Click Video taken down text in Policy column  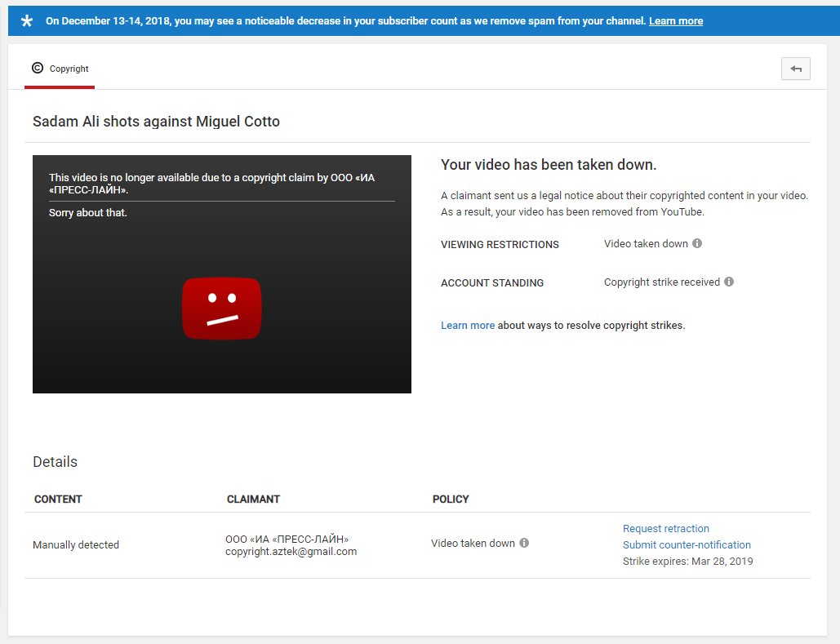click(x=473, y=544)
